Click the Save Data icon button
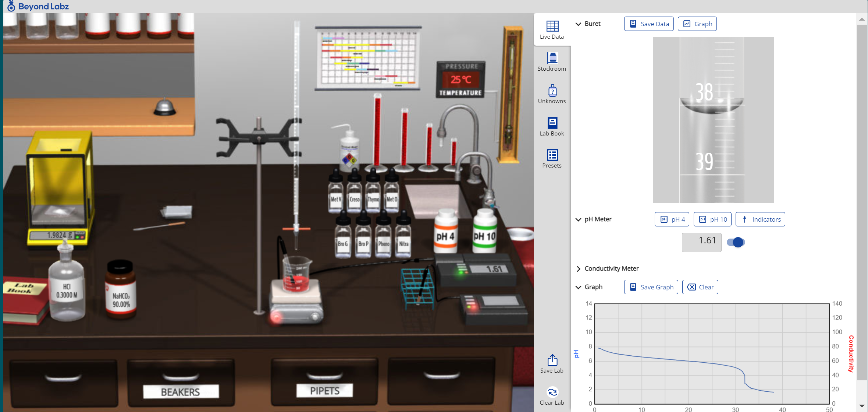Screen dimensions: 868x412 (648, 24)
